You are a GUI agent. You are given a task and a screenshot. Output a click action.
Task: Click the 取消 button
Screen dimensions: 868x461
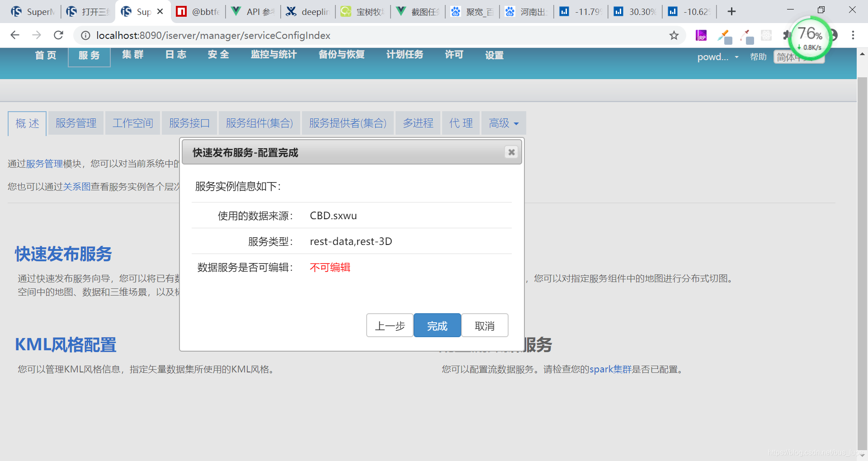tap(485, 325)
